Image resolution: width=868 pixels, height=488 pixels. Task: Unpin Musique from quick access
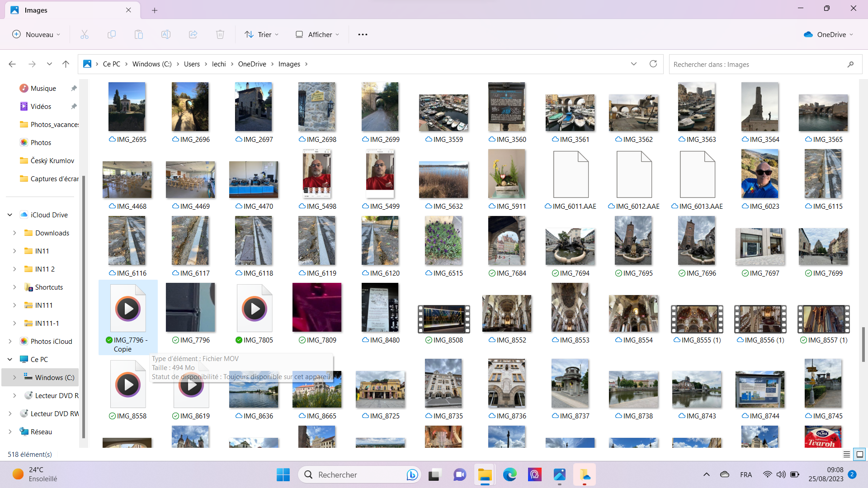coord(74,89)
